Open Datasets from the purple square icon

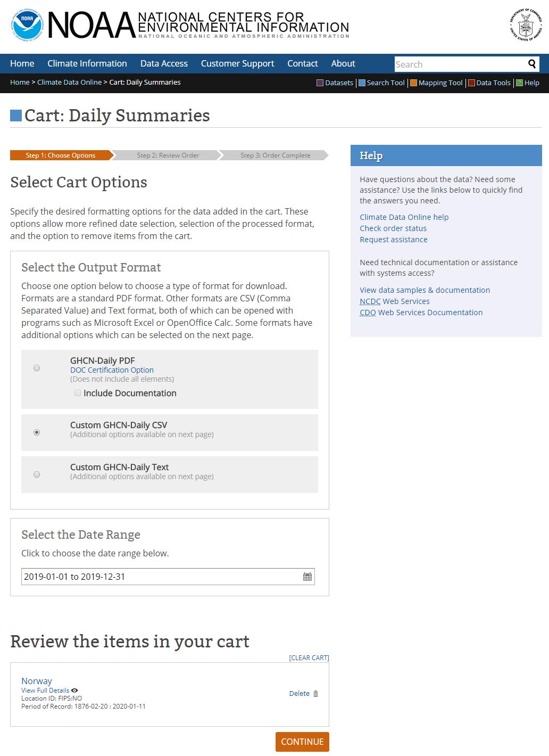320,83
